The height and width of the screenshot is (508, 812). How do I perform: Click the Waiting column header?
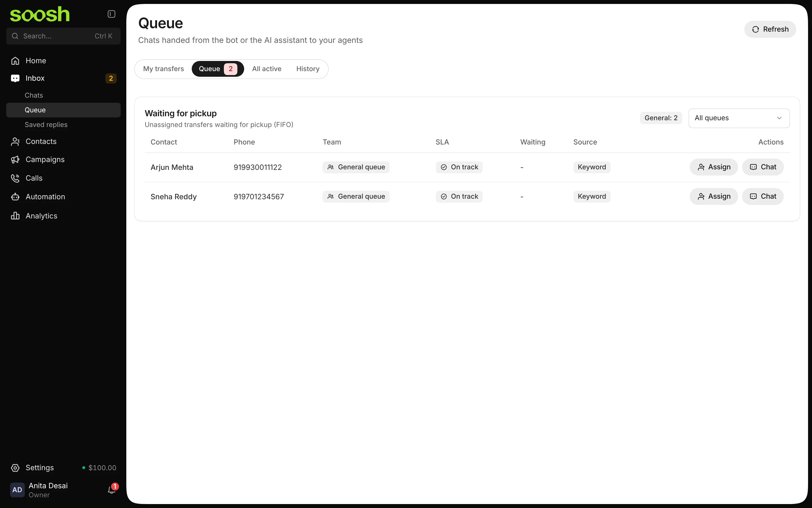tap(533, 142)
